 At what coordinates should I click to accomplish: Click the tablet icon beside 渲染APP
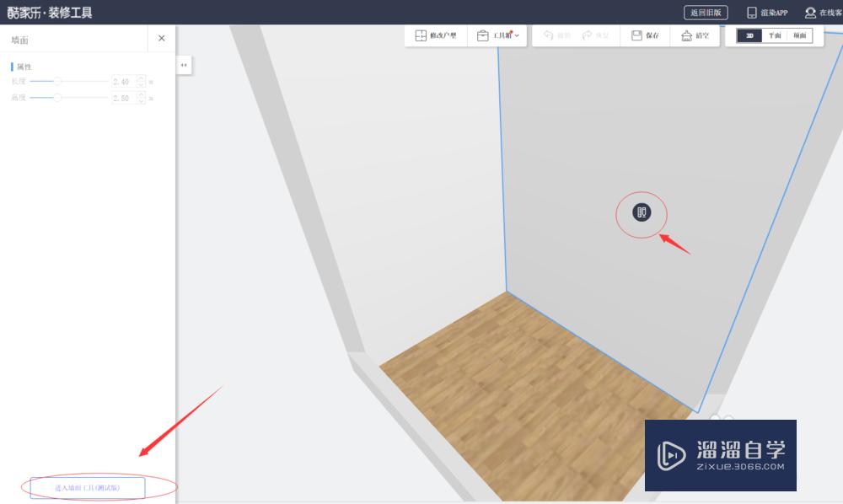tap(752, 13)
